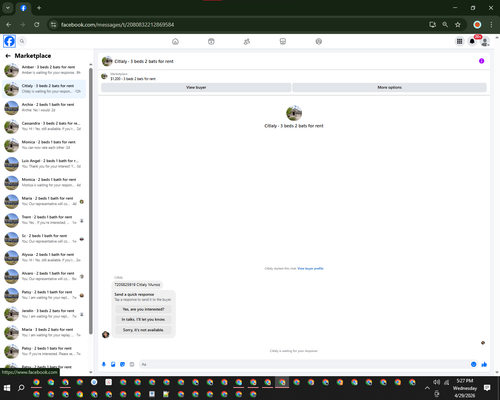Click the Facebook logo in the header
The image size is (500, 400).
pos(9,41)
